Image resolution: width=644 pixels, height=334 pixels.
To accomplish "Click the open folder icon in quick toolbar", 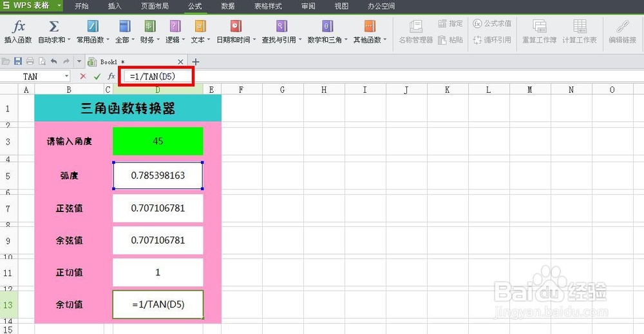I will 5,61.
